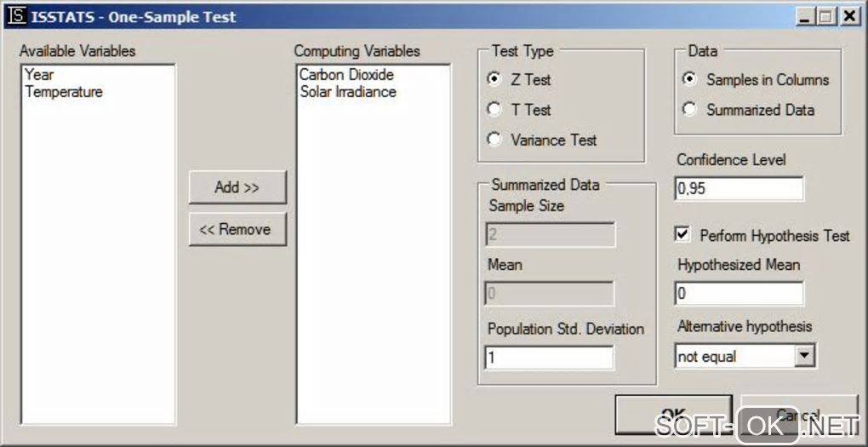This screenshot has height=447, width=868.
Task: Select Samples in Columns data option
Action: click(x=689, y=79)
